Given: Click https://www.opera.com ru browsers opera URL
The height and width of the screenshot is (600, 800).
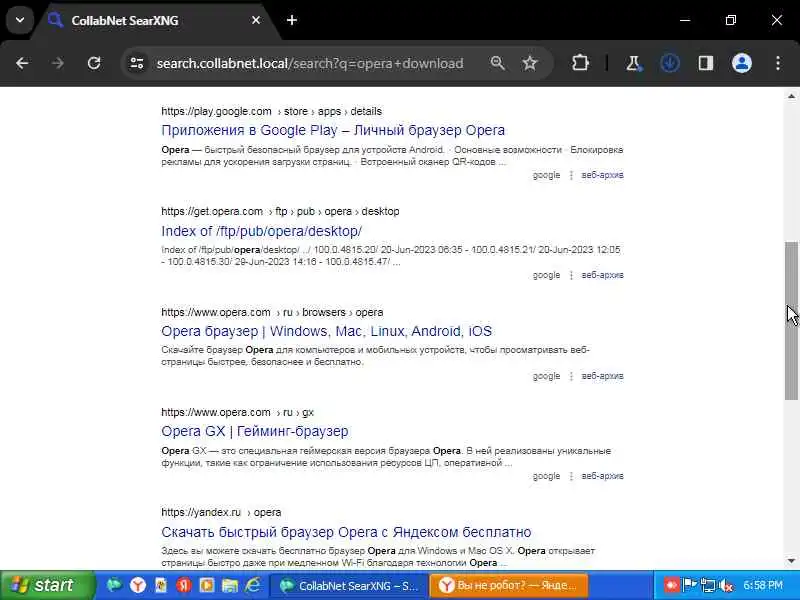Looking at the screenshot, I should [272, 312].
